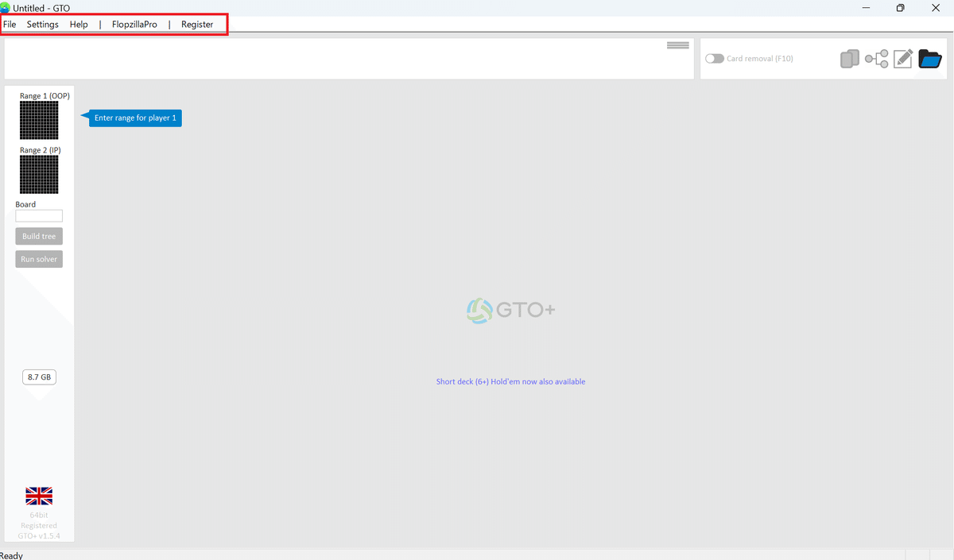This screenshot has height=560, width=954.
Task: Click the UK flag language icon
Action: (x=39, y=496)
